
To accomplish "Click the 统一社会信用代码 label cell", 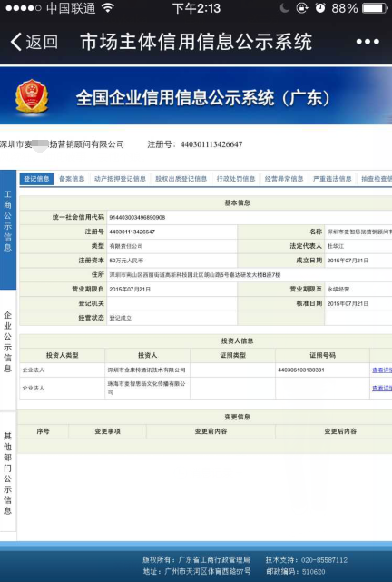I will coord(63,217).
